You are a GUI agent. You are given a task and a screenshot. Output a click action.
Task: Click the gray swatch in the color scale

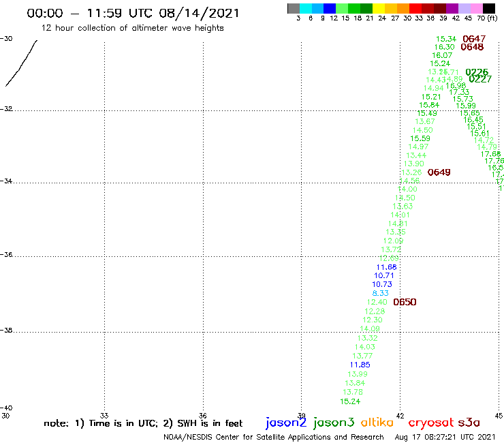point(294,8)
